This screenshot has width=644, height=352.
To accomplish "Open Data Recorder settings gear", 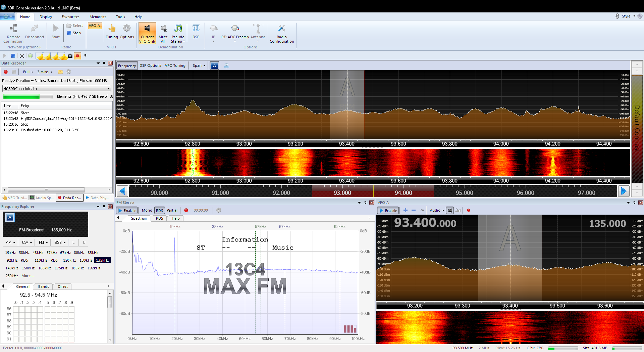I will [x=69, y=72].
